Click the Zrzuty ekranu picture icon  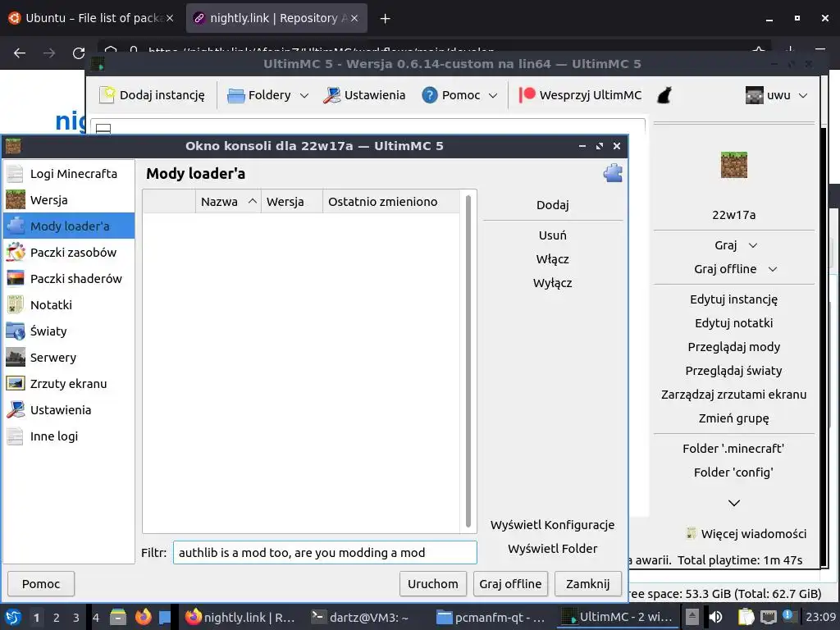(15, 384)
